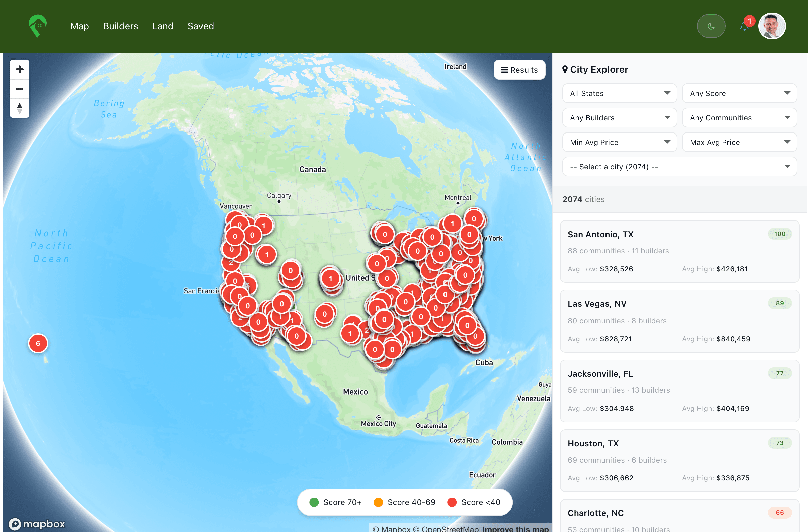Toggle dark mode with moon switch
Screen dimensions: 808x532
coord(711,26)
